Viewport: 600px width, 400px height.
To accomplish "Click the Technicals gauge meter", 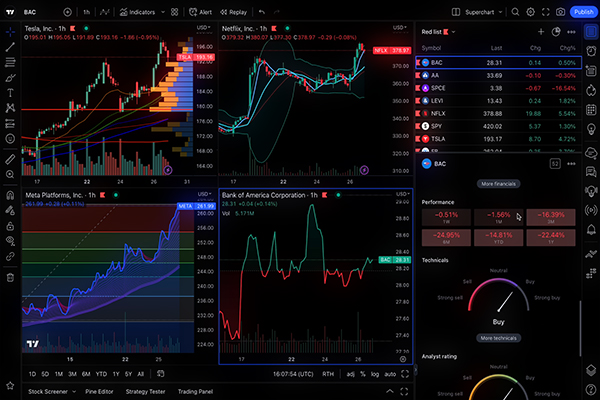I will [498, 300].
